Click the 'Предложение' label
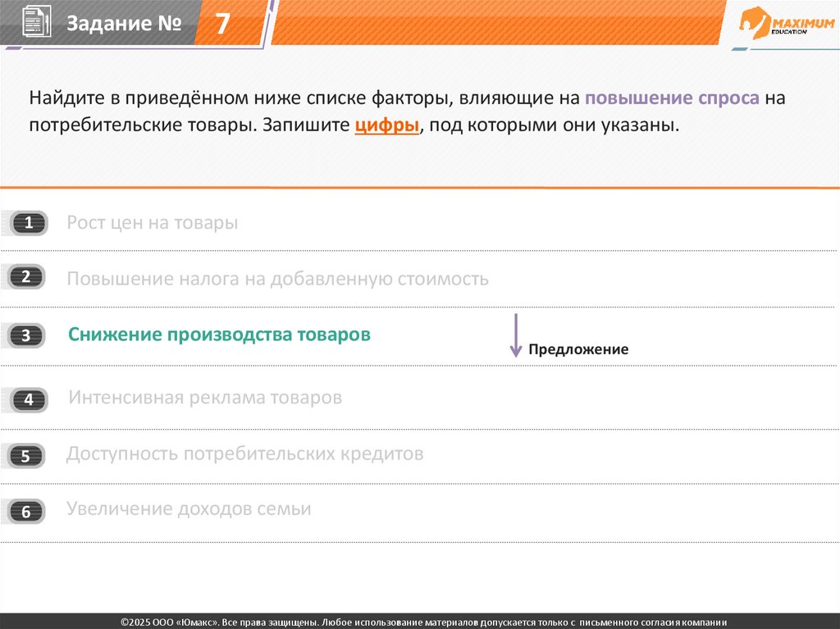 (578, 349)
